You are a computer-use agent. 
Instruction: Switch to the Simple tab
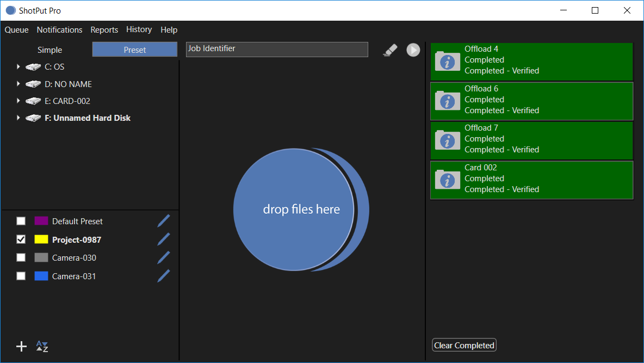coord(49,50)
